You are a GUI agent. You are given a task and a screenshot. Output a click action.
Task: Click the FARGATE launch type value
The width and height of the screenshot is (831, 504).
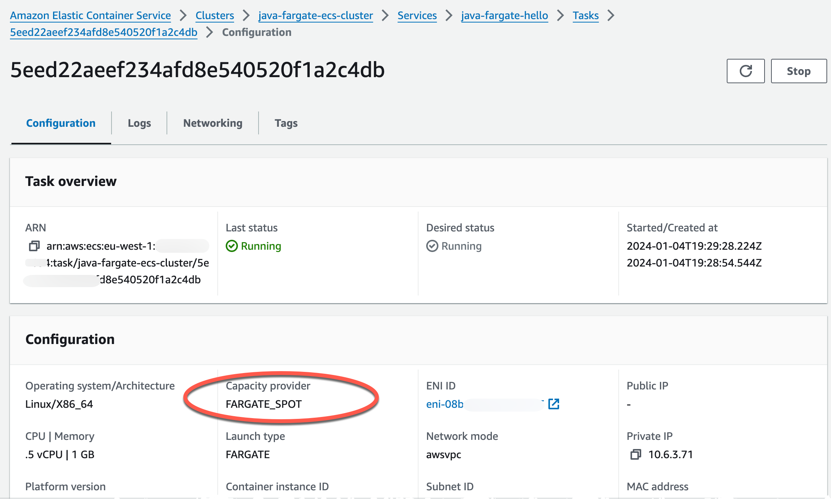[247, 454]
